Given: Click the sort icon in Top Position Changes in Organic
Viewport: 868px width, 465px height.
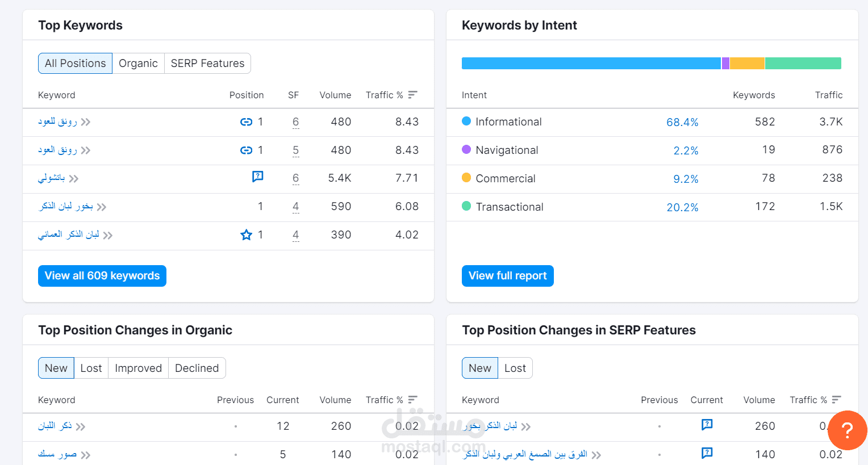Looking at the screenshot, I should 413,400.
